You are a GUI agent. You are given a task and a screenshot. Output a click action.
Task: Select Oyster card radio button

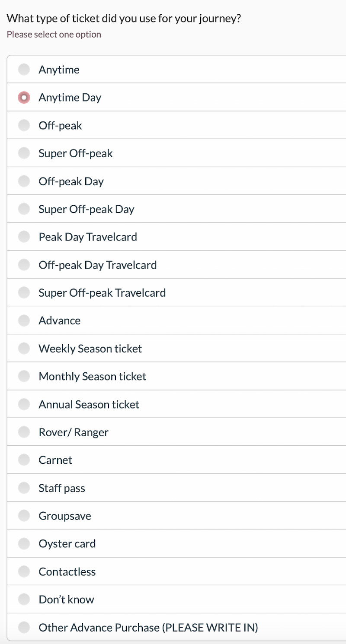[24, 544]
